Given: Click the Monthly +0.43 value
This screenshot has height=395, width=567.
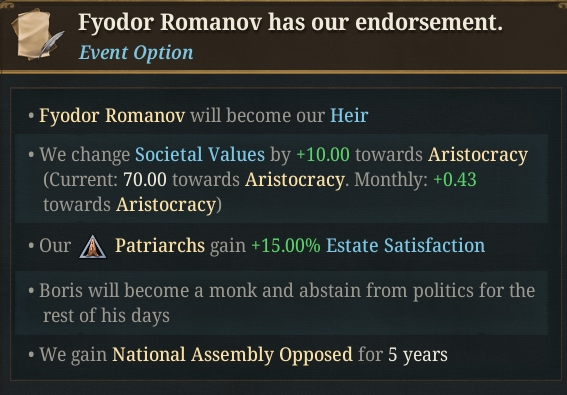Looking at the screenshot, I should pos(455,179).
